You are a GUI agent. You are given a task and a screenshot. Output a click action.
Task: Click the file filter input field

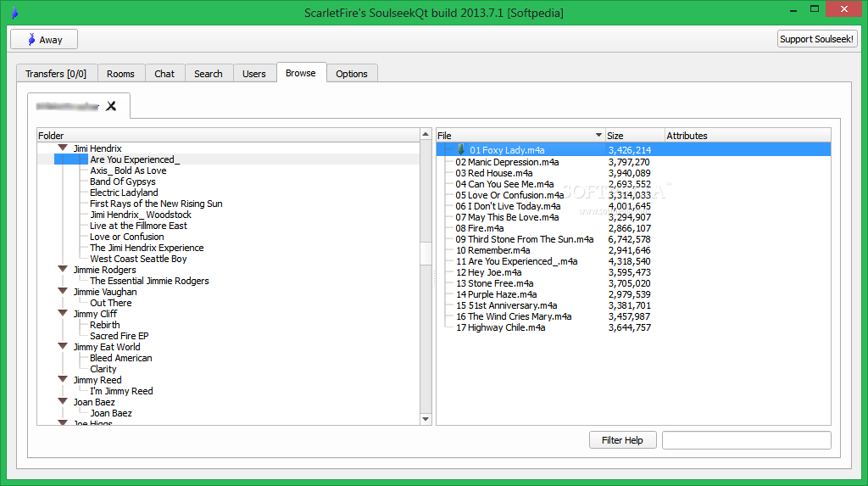pyautogui.click(x=746, y=440)
